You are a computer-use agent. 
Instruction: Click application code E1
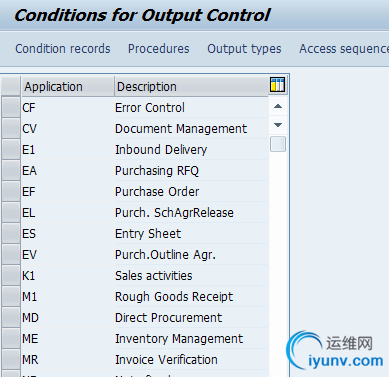pos(29,150)
